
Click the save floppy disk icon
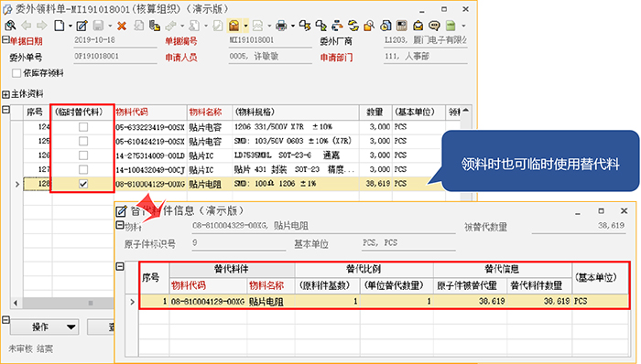point(98,26)
